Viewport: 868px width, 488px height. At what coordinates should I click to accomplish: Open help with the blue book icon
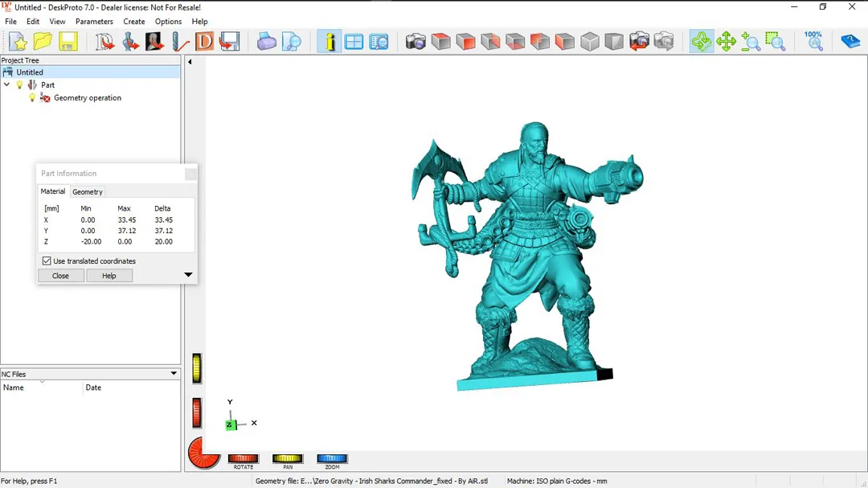[850, 42]
